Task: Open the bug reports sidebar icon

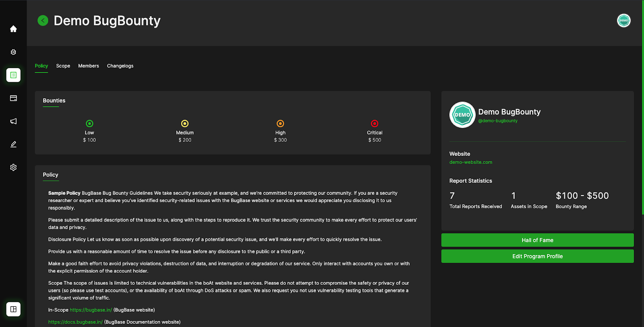Action: [13, 52]
